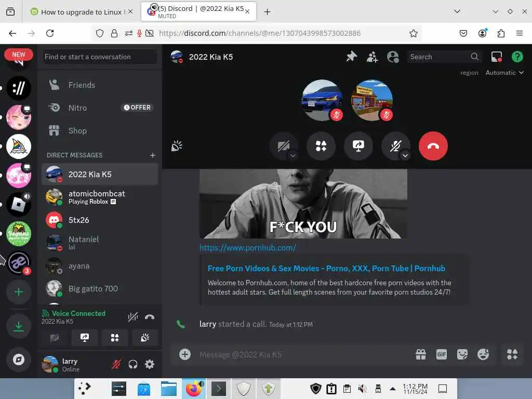Unmute microphone in the call controls
Viewport: 532px width, 399px height.
click(395, 146)
